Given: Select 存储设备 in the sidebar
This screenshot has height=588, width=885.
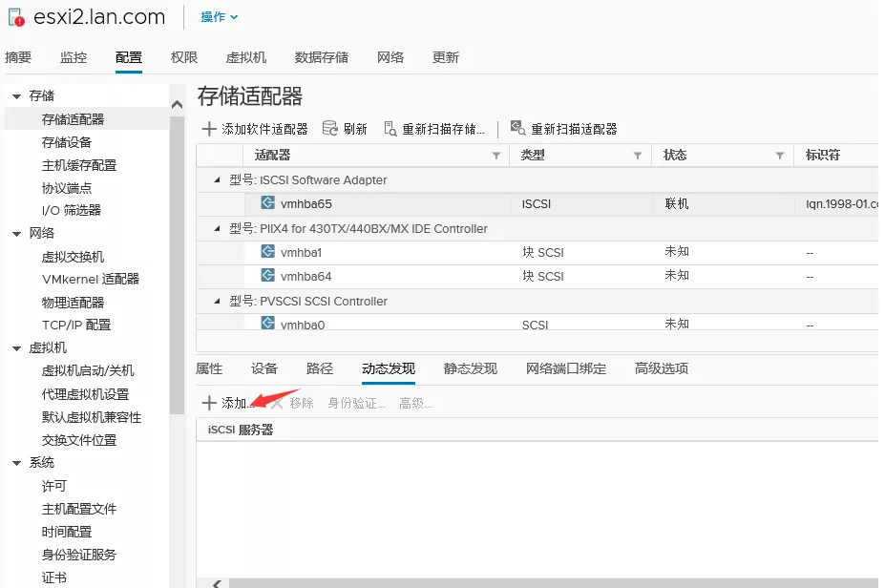Looking at the screenshot, I should [67, 142].
